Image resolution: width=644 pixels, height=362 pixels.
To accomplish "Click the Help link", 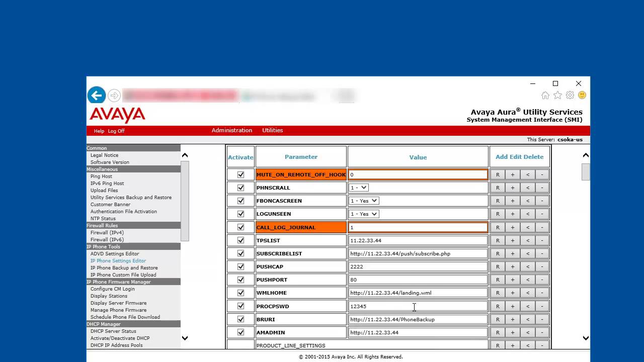I will [x=99, y=131].
